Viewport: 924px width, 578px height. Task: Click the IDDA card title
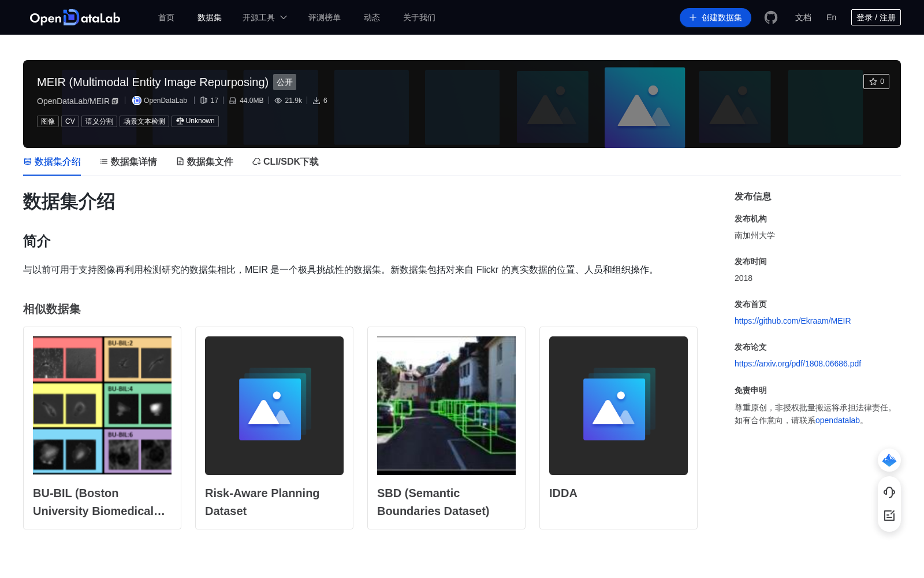pyautogui.click(x=563, y=493)
